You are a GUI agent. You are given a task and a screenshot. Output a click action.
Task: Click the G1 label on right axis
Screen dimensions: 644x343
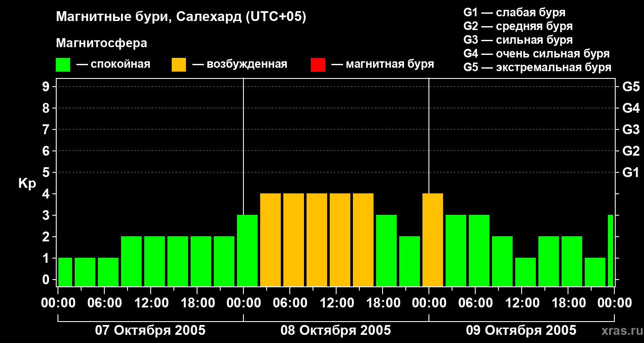[631, 172]
